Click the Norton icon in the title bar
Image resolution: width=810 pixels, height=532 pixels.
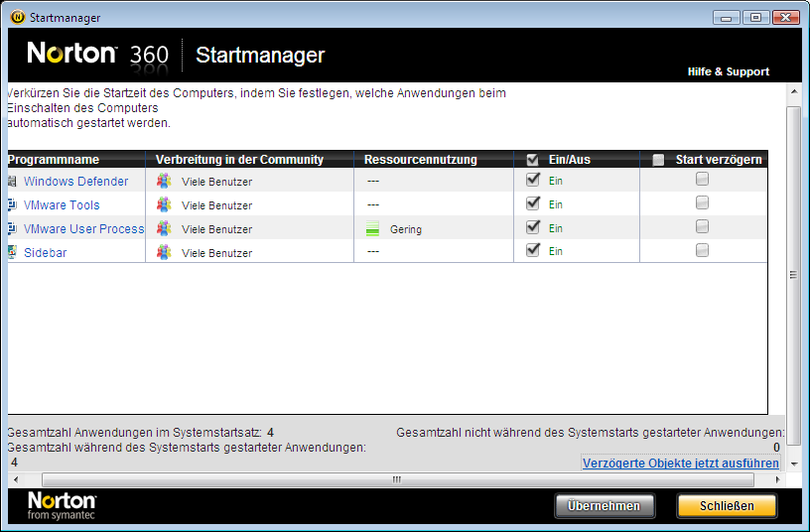18,17
